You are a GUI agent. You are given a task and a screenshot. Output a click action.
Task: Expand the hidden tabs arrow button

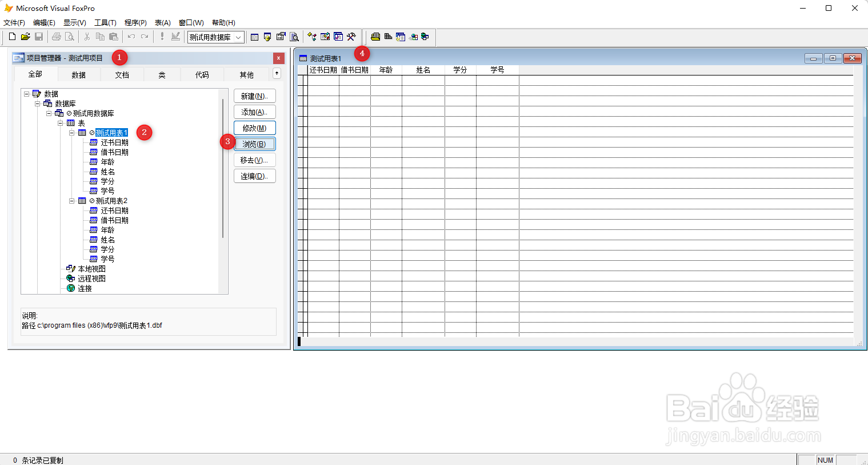coord(277,73)
